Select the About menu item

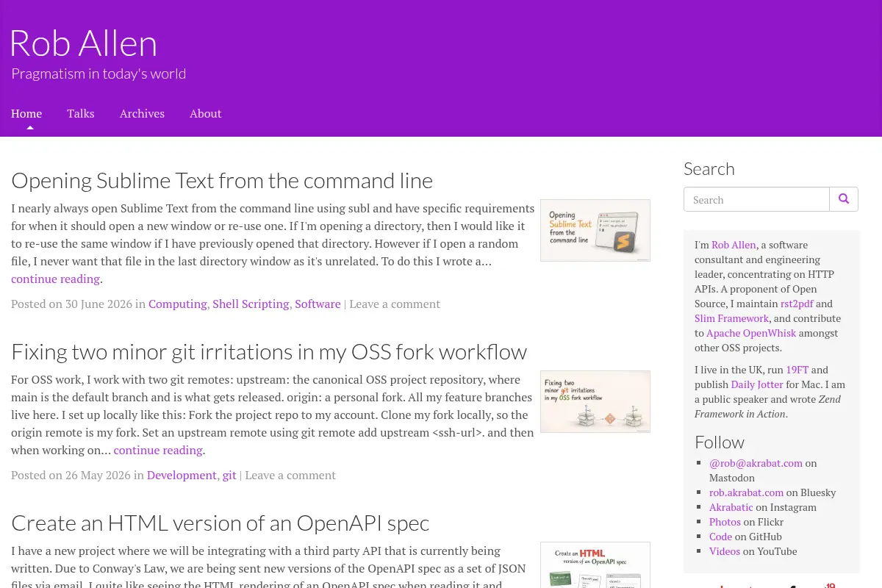tap(206, 113)
